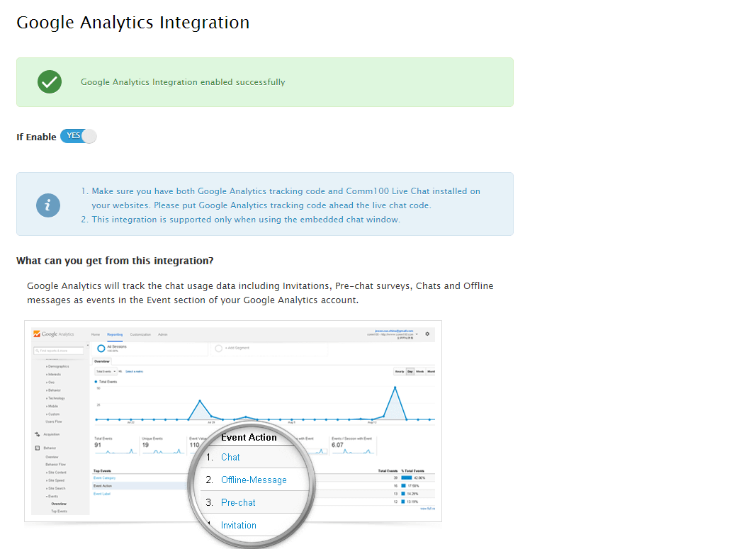Viewport: 756px width, 549px height.
Task: Click the Google Analytics logo in the preview
Action: pyautogui.click(x=54, y=334)
